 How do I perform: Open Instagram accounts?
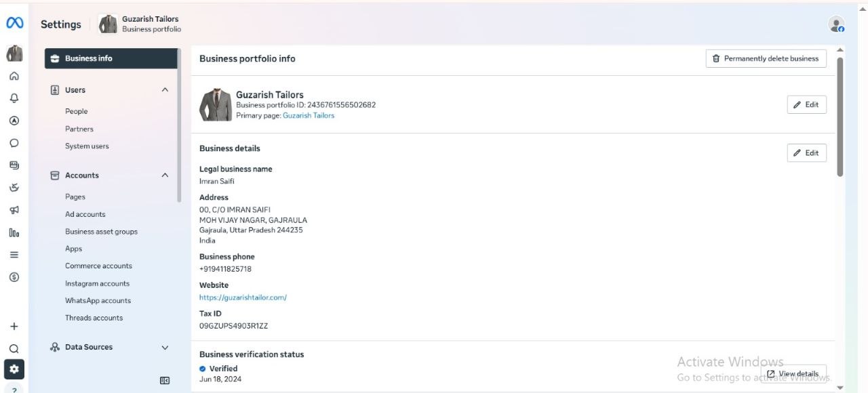click(97, 284)
